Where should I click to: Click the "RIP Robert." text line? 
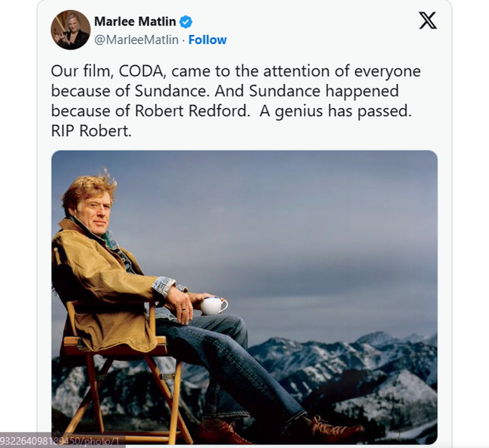click(x=92, y=131)
